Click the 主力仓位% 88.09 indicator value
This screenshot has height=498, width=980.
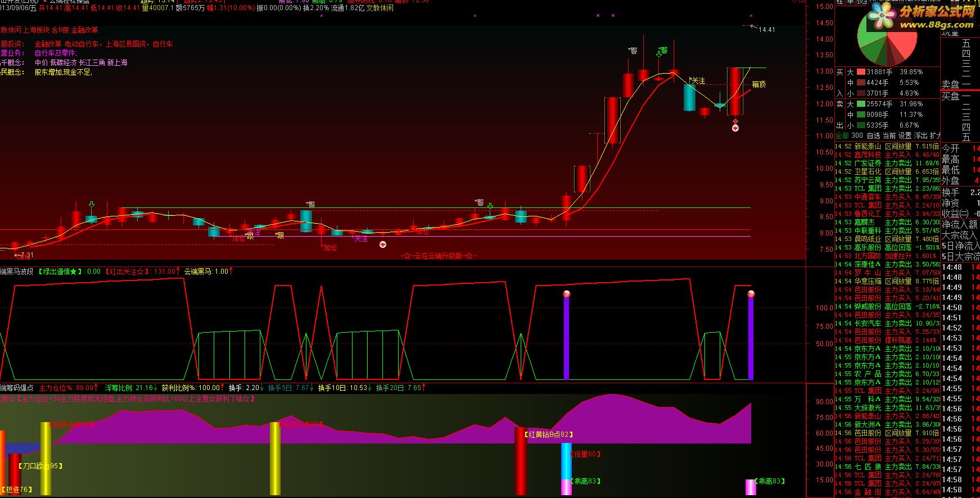pyautogui.click(x=69, y=388)
